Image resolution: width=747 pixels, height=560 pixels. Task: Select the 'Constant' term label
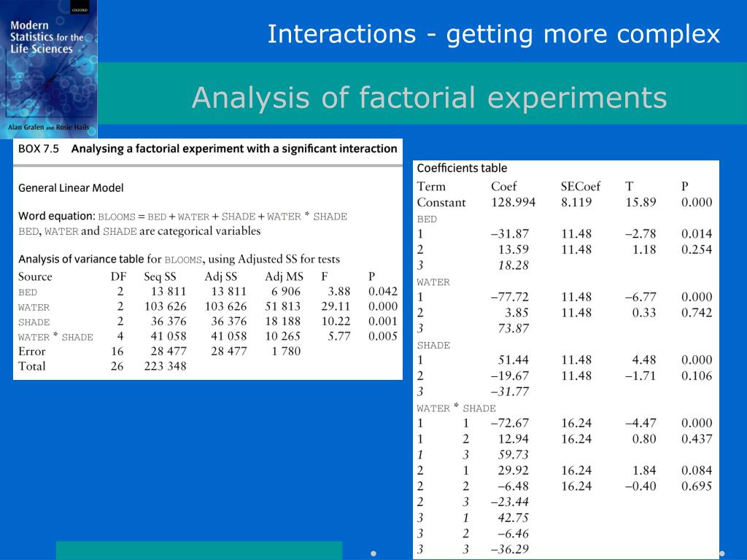point(441,203)
